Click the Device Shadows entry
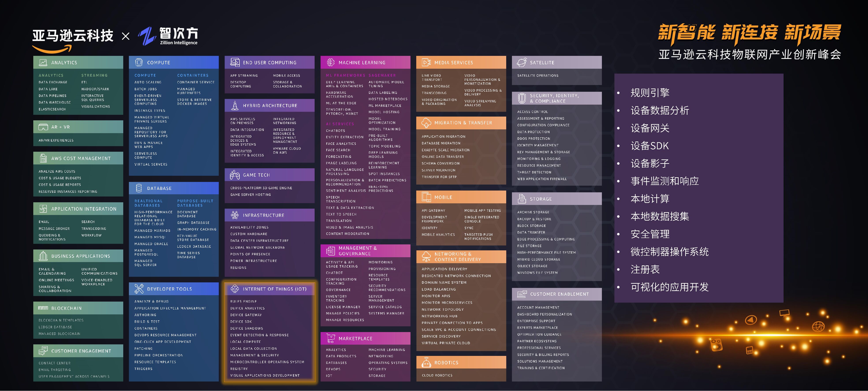 [246, 328]
